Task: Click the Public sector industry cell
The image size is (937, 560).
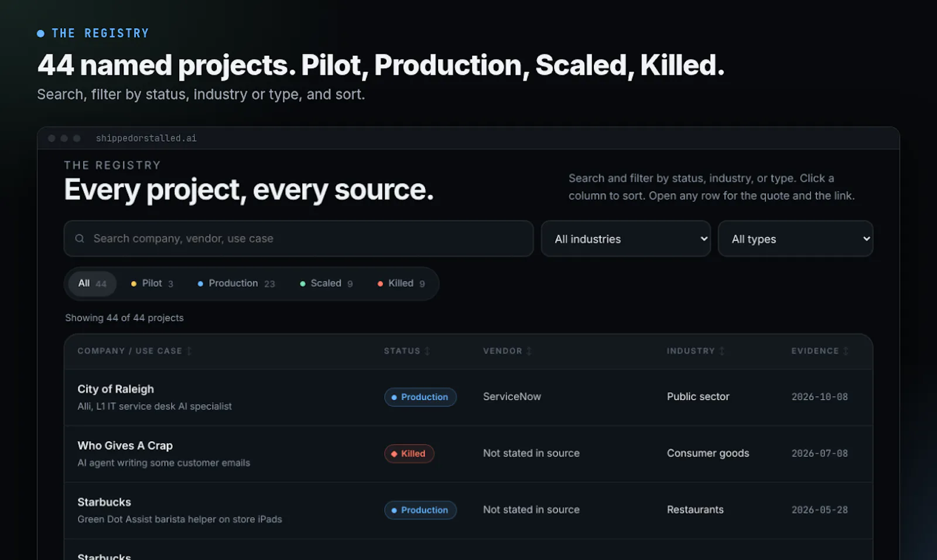Action: pos(698,397)
